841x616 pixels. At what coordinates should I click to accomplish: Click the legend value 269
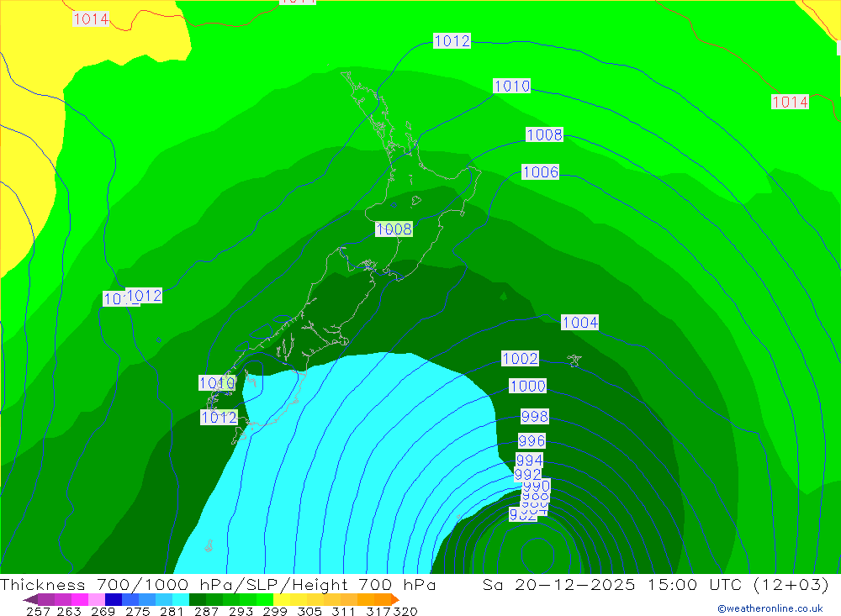(103, 611)
